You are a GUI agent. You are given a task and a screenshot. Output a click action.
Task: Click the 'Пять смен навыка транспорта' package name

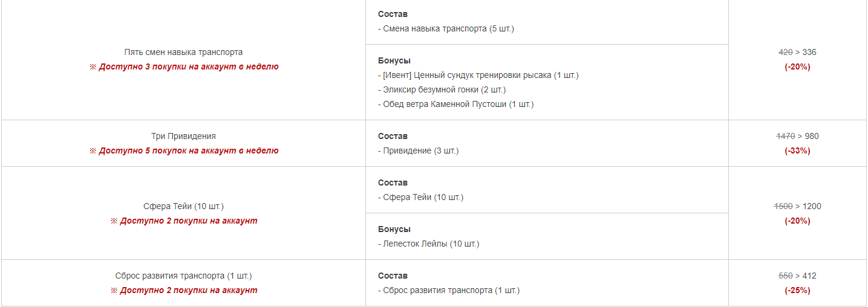(183, 52)
